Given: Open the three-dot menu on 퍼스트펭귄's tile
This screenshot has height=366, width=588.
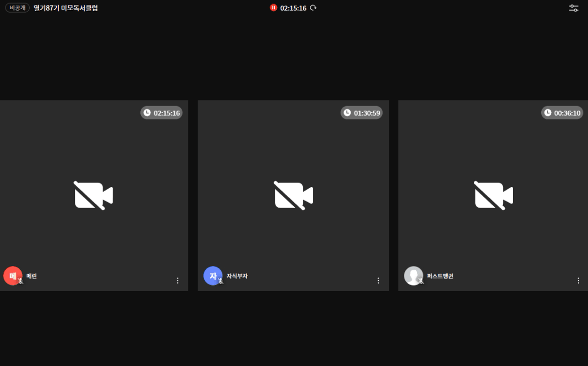Looking at the screenshot, I should pos(578,281).
